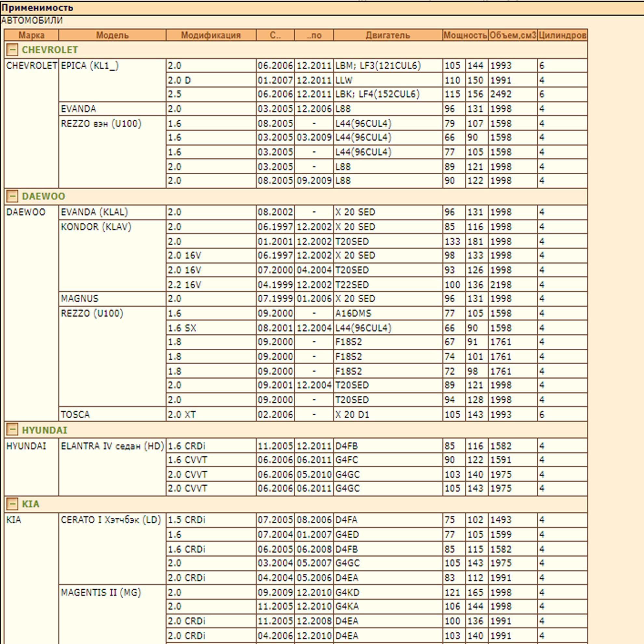Select the ELANTRA IV седан (HD) cell
Viewport: 644px width, 644px height.
click(x=112, y=446)
